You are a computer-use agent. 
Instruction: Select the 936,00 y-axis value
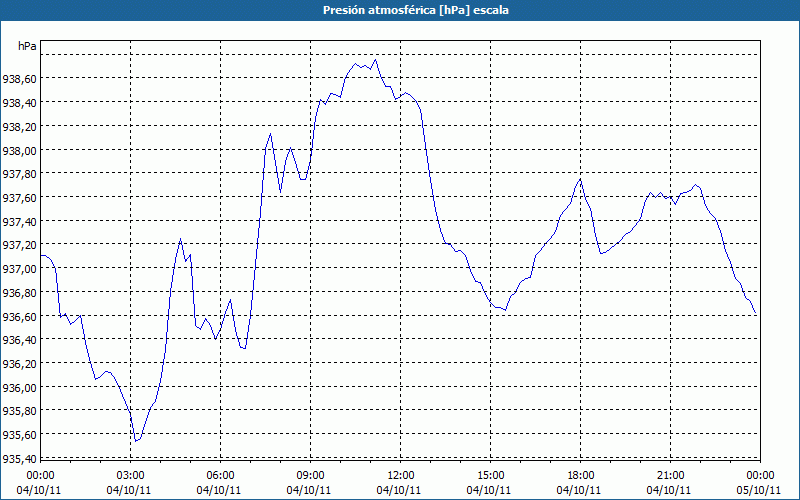point(19,387)
